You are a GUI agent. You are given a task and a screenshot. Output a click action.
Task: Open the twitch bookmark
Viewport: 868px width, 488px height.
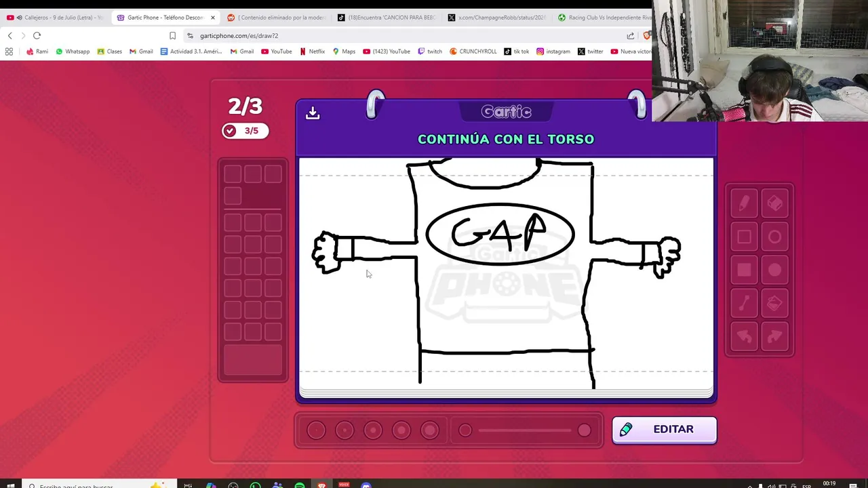click(430, 52)
